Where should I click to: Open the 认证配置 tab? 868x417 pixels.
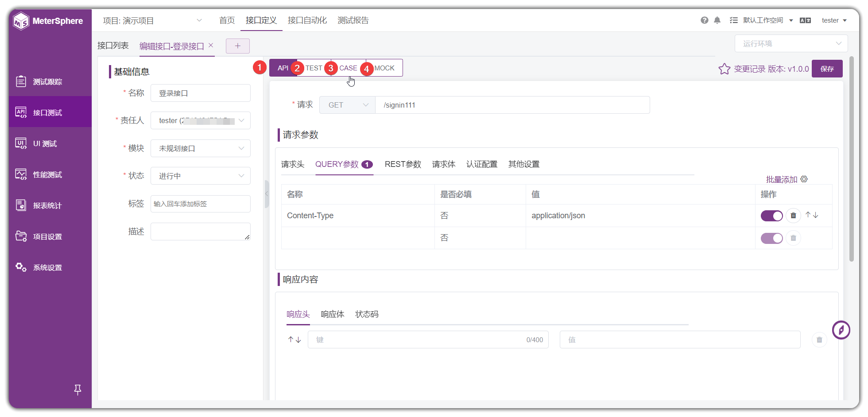tap(482, 164)
